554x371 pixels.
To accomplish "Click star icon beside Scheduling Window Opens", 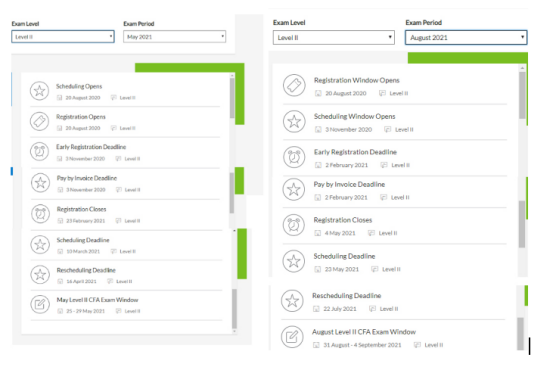I will (x=294, y=122).
